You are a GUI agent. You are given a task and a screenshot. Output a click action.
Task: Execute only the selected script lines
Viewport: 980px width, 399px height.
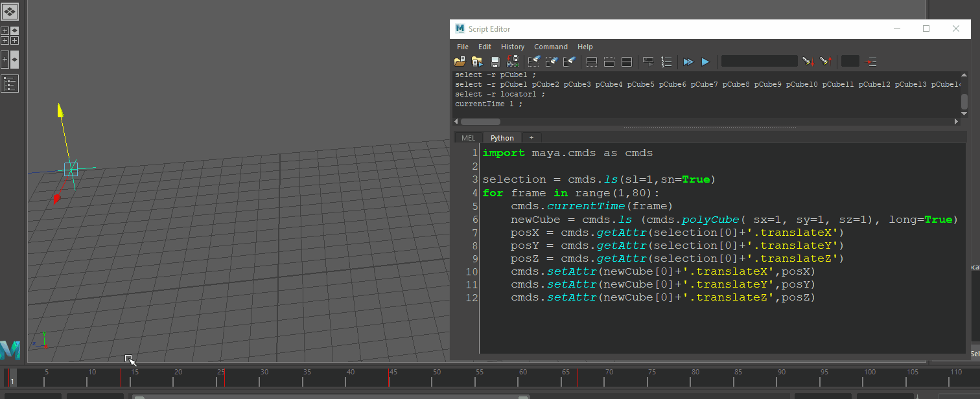[x=705, y=62]
